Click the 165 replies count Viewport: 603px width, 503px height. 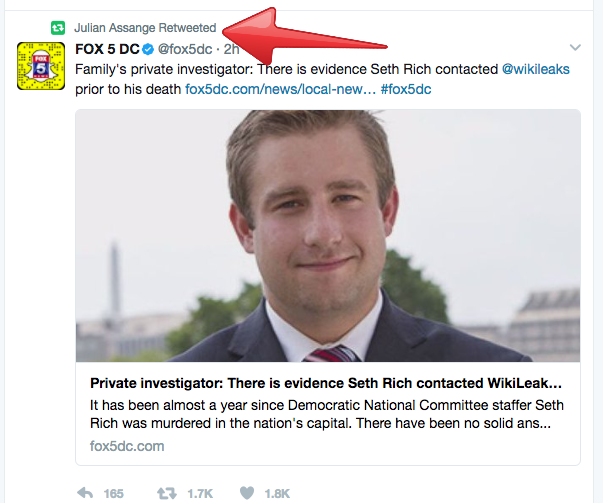click(113, 493)
